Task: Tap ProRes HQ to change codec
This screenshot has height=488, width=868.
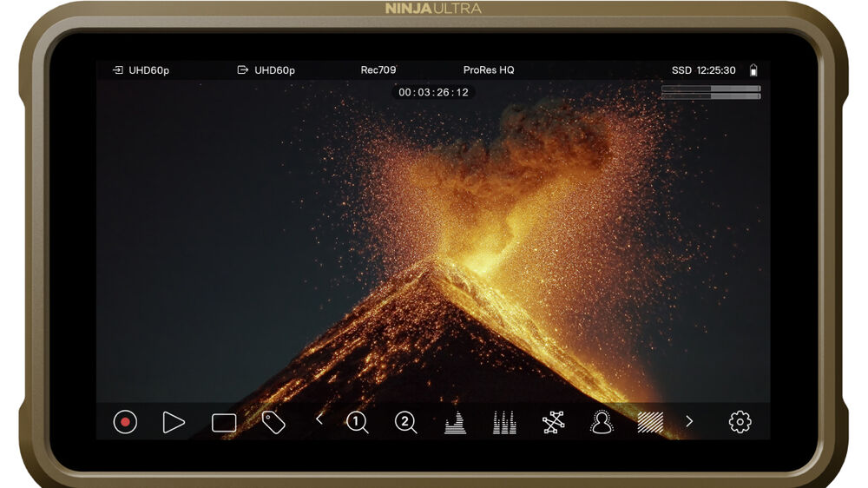Action: point(489,70)
